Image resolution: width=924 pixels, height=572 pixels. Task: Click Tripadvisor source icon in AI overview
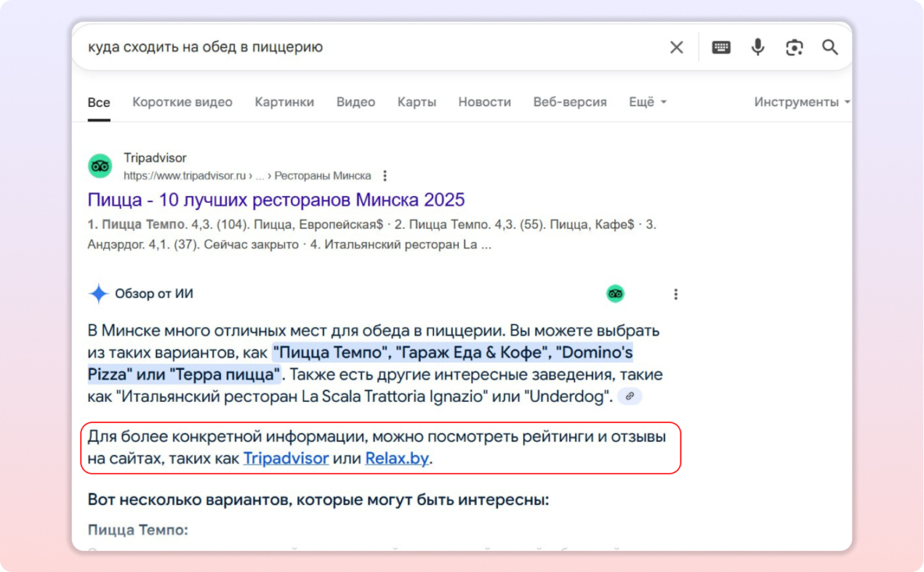click(x=616, y=294)
